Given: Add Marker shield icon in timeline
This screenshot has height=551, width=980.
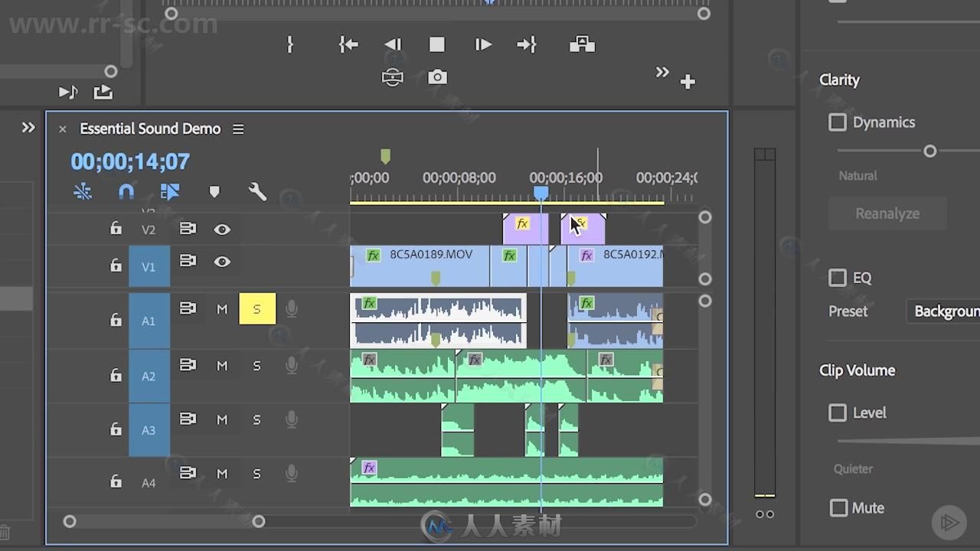Looking at the screenshot, I should [214, 191].
